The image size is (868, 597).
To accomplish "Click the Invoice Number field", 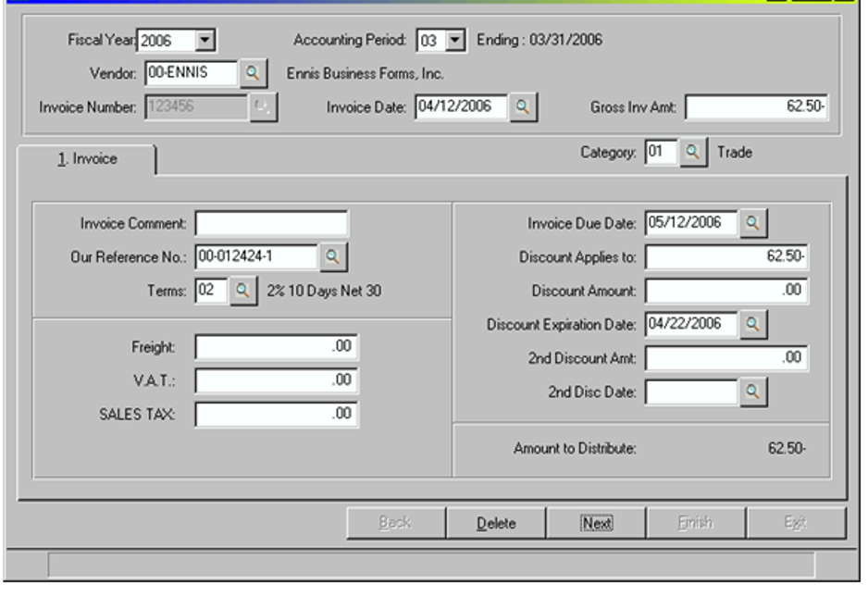I will coord(196,106).
